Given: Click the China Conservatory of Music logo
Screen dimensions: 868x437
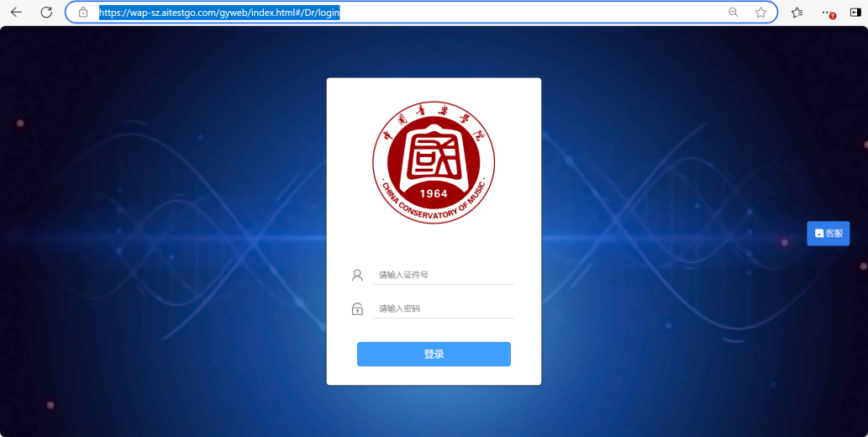Looking at the screenshot, I should (434, 163).
